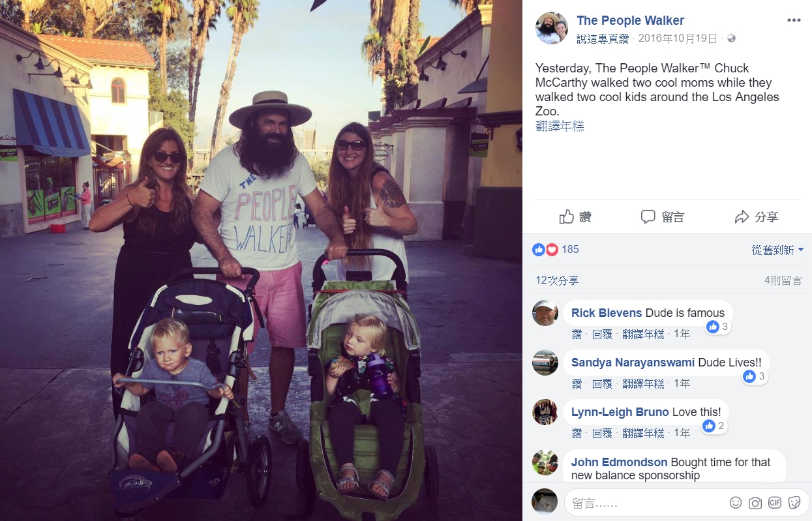The width and height of the screenshot is (812, 521).
Task: Click the comment speech bubble icon
Action: click(x=648, y=217)
